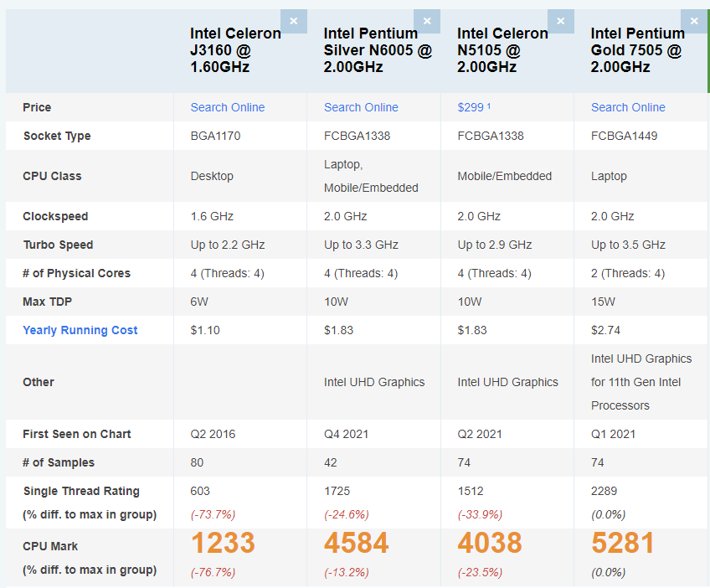710x588 pixels.
Task: Open the Yearly Running Cost details
Action: coord(80,330)
